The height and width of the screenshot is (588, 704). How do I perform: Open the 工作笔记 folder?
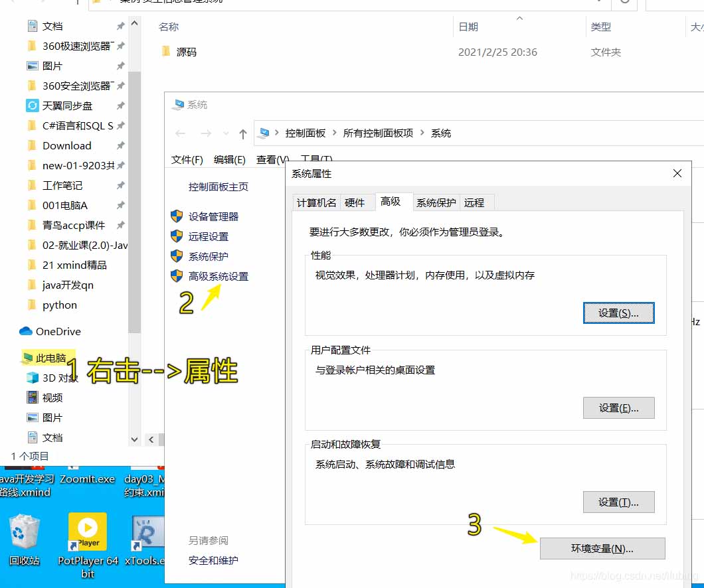click(54, 185)
